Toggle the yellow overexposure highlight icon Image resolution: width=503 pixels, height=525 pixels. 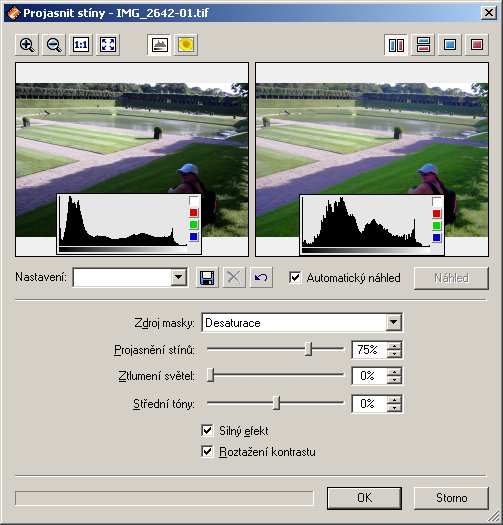click(x=186, y=45)
